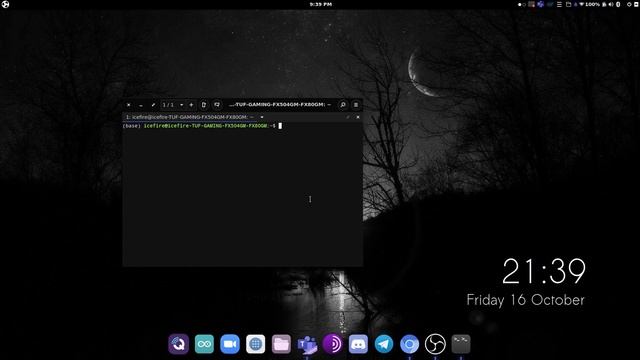Open the grid globe app in the dock
Screen dimensions: 640x360
pyautogui.click(x=256, y=344)
